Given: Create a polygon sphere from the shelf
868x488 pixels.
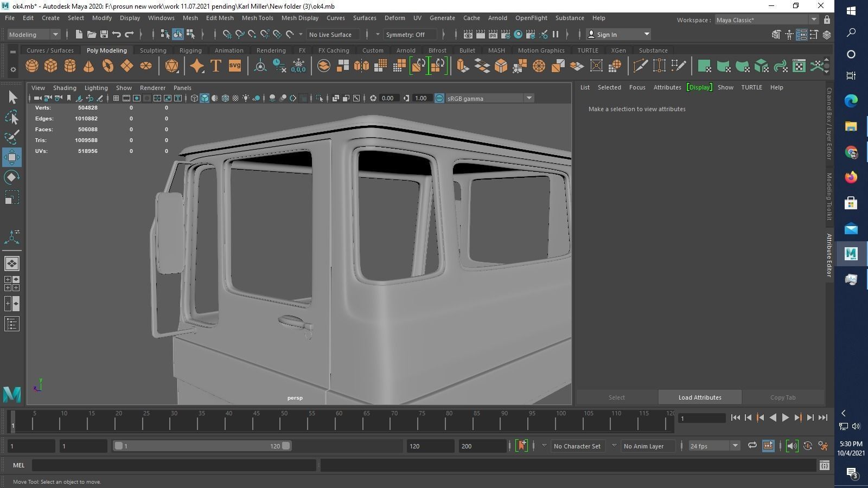Looking at the screenshot, I should 32,66.
